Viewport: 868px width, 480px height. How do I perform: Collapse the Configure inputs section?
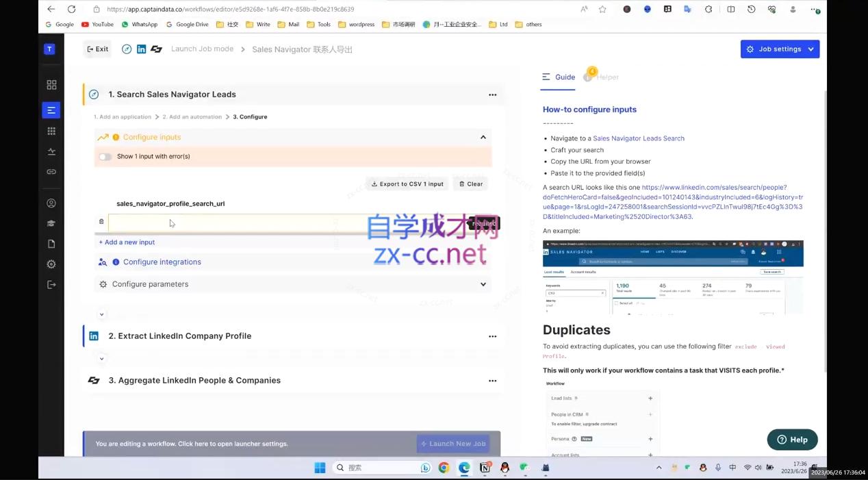(483, 137)
